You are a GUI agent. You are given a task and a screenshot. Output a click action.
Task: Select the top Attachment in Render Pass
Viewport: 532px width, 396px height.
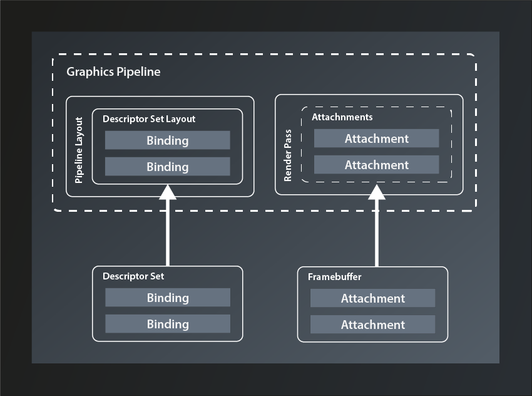[x=376, y=138]
